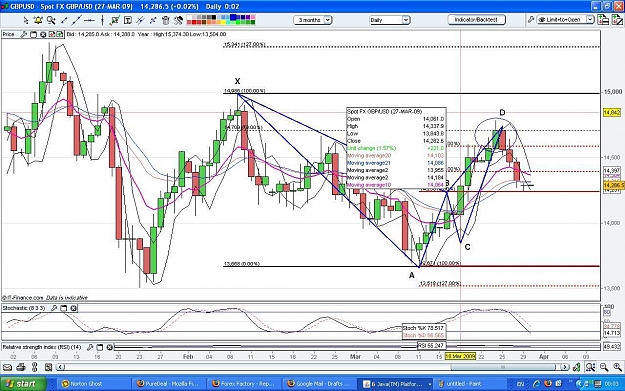
Task: Click the horizontal chart scrollbar thumb
Action: pos(503,367)
